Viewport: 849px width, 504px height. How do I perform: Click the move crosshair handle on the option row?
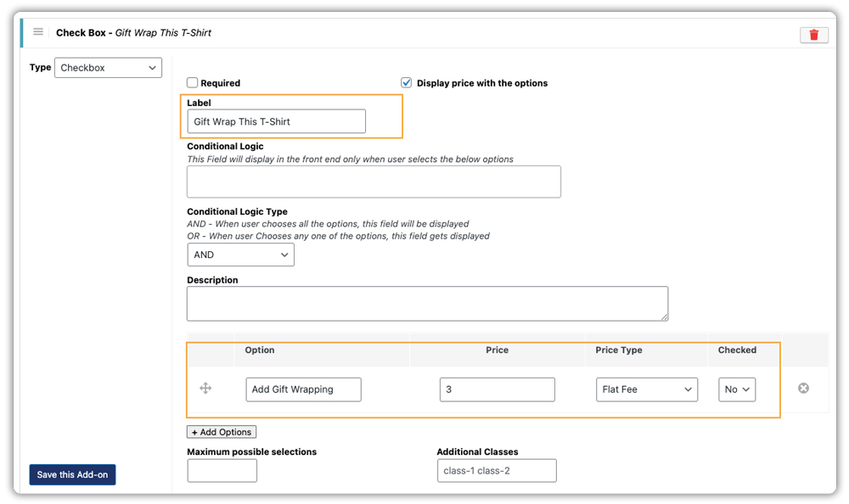pyautogui.click(x=205, y=389)
